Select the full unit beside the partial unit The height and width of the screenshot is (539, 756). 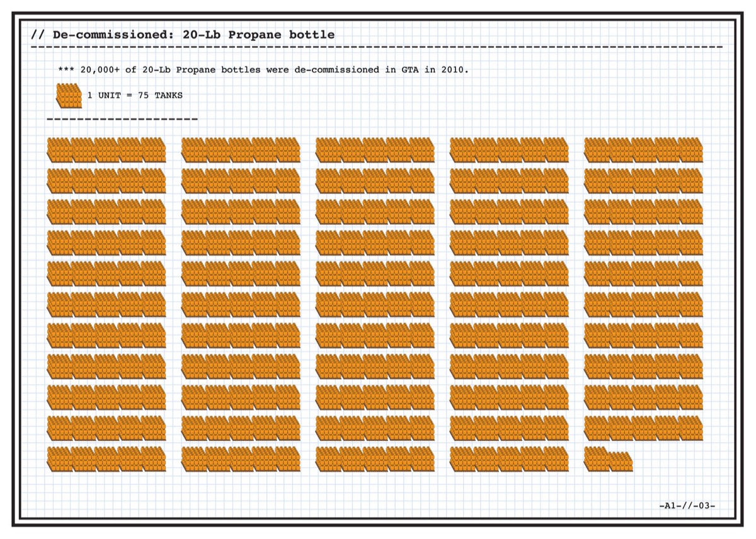(x=596, y=458)
